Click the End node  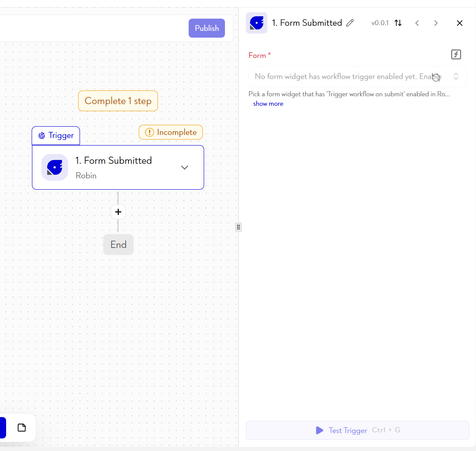pos(118,244)
